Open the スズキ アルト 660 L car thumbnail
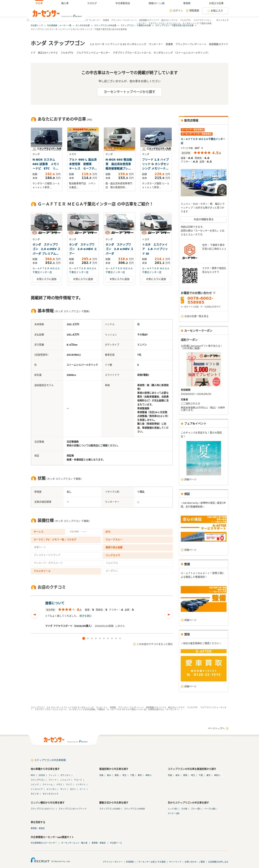 click(x=83, y=139)
